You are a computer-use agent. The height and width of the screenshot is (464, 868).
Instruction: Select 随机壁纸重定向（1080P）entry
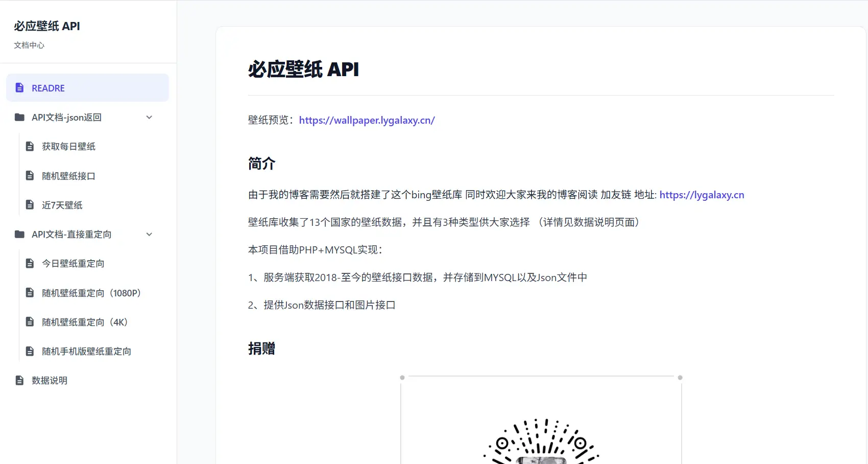[x=92, y=293]
